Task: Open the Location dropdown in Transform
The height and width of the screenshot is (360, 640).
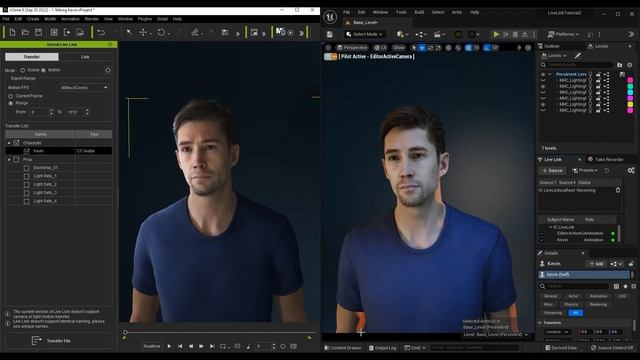Action: (x=557, y=332)
